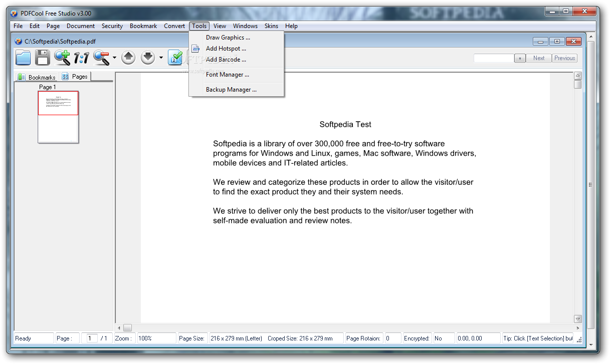
Task: Click the 'Page Size:' status label
Action: (192, 338)
